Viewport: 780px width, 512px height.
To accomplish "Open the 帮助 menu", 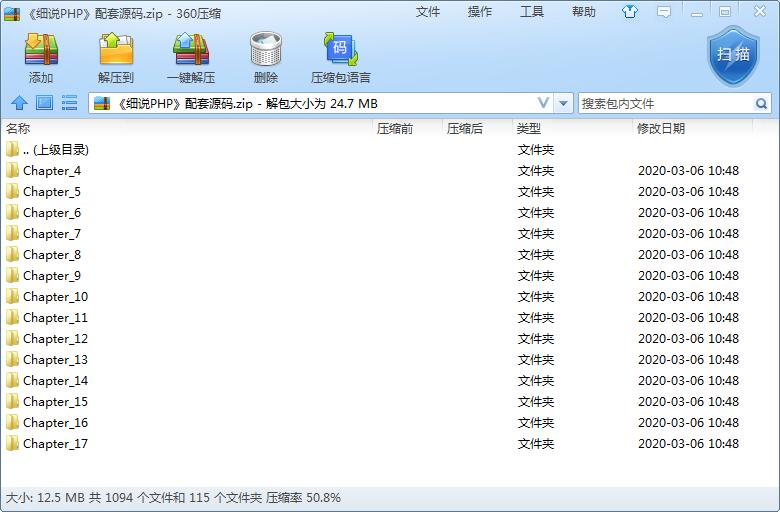I will pyautogui.click(x=584, y=11).
